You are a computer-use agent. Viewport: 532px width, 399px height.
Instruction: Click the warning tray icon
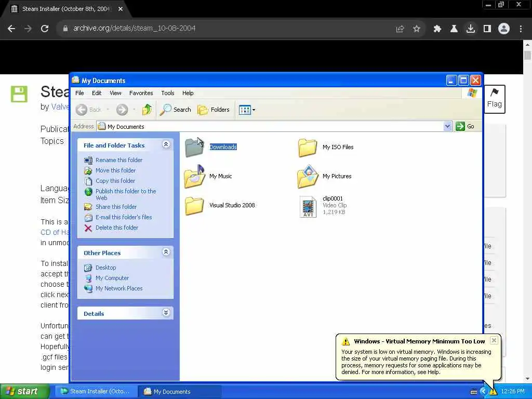click(x=493, y=392)
